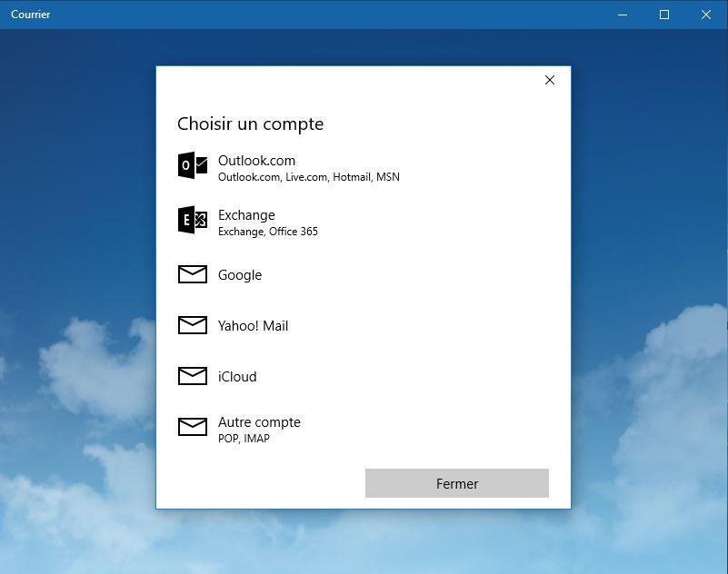
Task: Click the envelope icon beside iCloud
Action: point(193,376)
